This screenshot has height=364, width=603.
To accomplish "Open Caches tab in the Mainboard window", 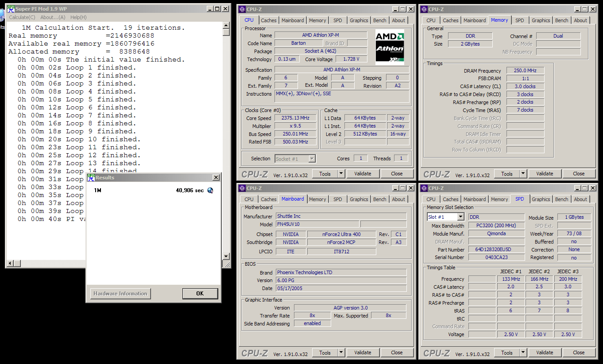I will (x=269, y=199).
